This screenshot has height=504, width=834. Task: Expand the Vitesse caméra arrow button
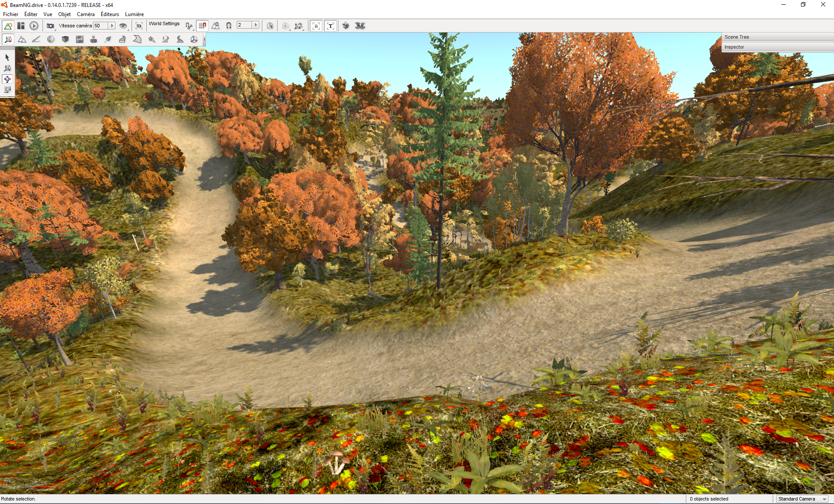click(112, 26)
